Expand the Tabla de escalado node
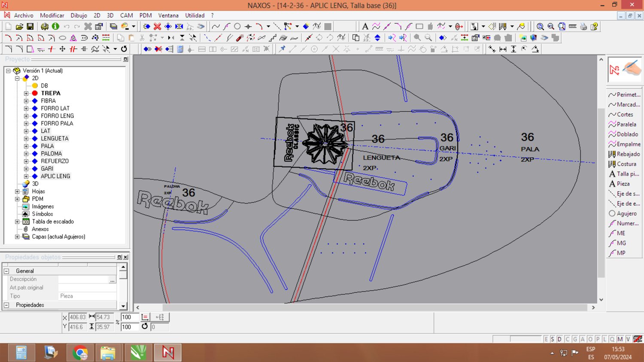 17,222
